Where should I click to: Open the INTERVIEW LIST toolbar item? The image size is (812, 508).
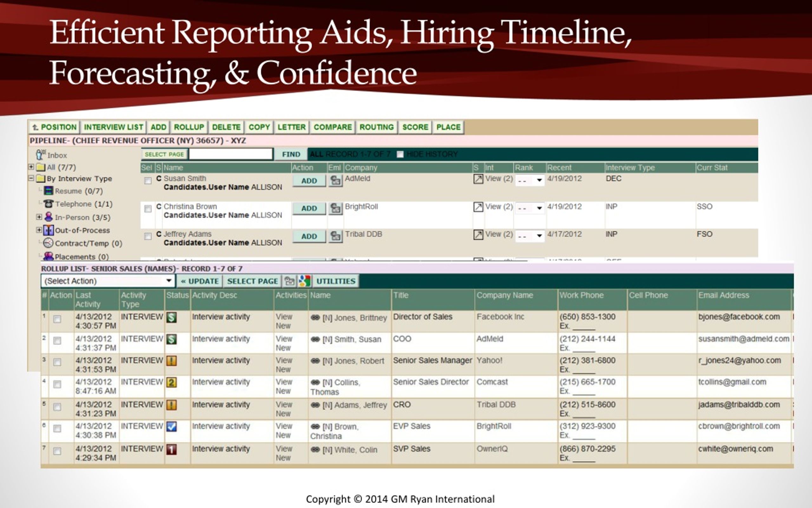click(114, 127)
